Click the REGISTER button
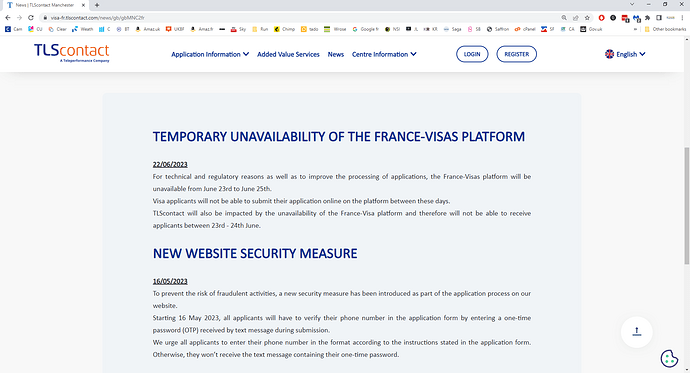 [x=517, y=54]
